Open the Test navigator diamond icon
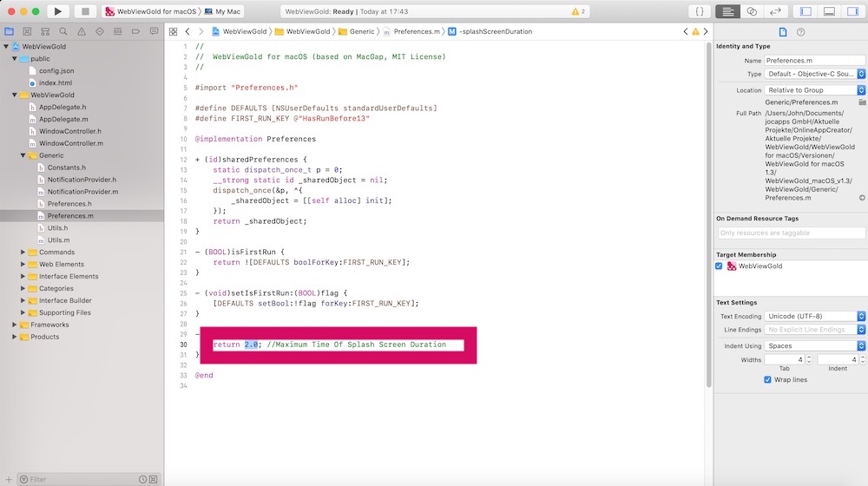The width and height of the screenshot is (868, 486). pyautogui.click(x=100, y=31)
